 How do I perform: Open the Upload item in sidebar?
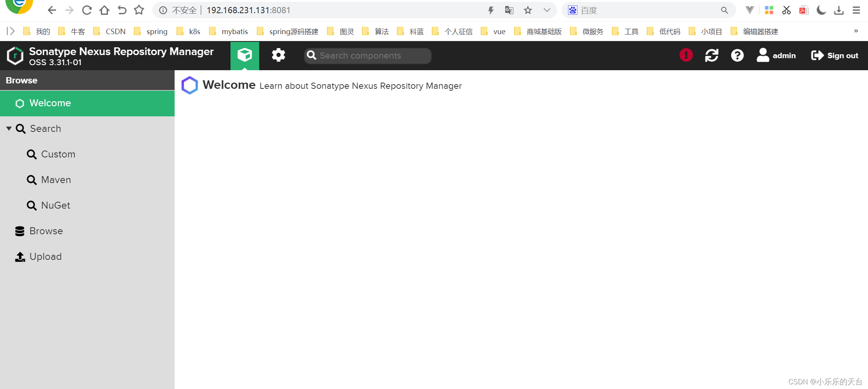(38, 257)
